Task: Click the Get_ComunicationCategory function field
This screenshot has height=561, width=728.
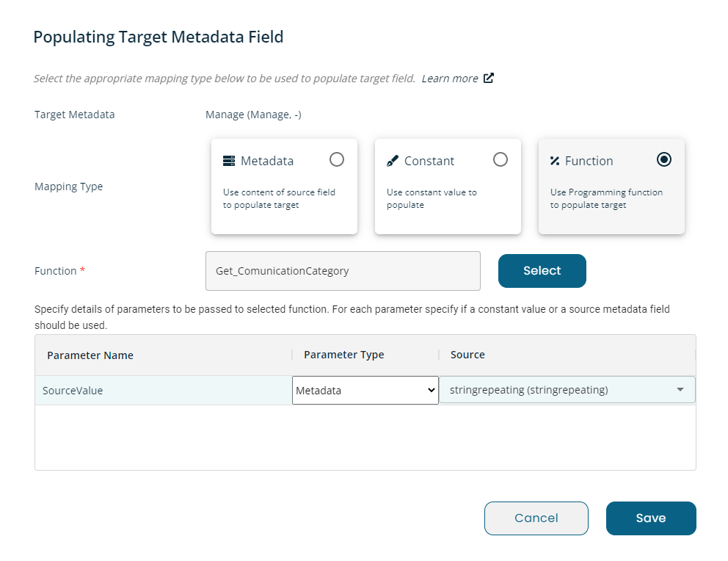Action: coord(343,271)
